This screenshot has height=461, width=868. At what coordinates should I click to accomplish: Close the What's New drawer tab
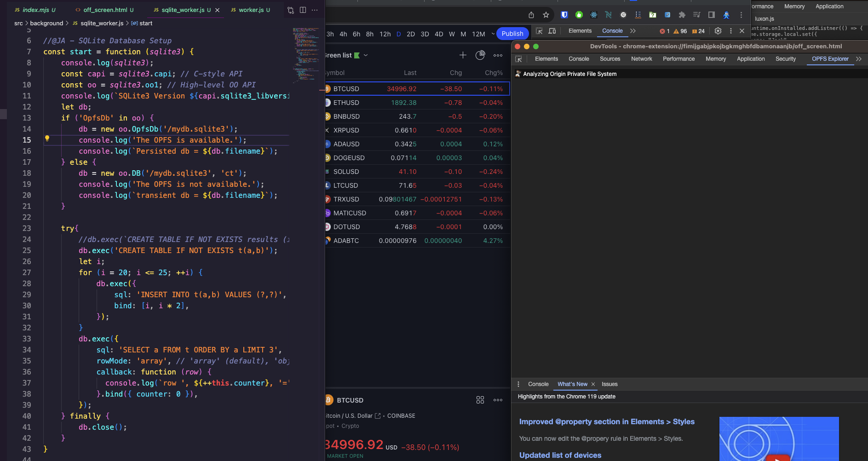click(593, 384)
